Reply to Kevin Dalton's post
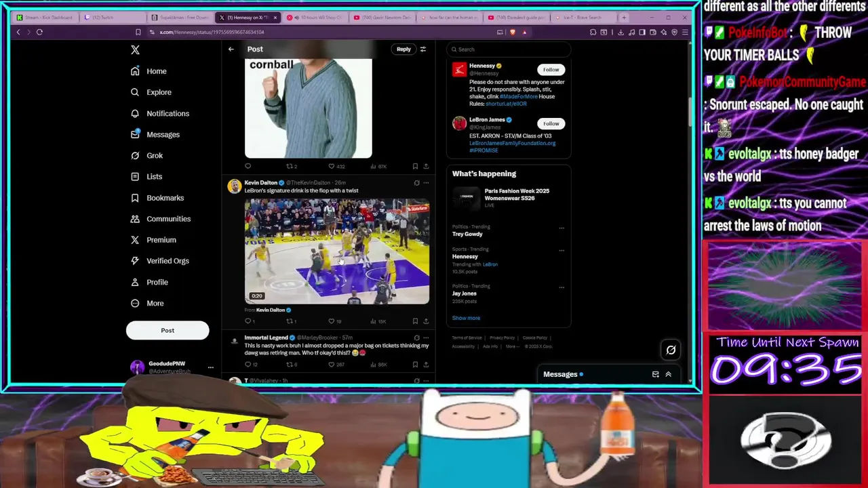Viewport: 868px width, 488px height. [x=248, y=321]
